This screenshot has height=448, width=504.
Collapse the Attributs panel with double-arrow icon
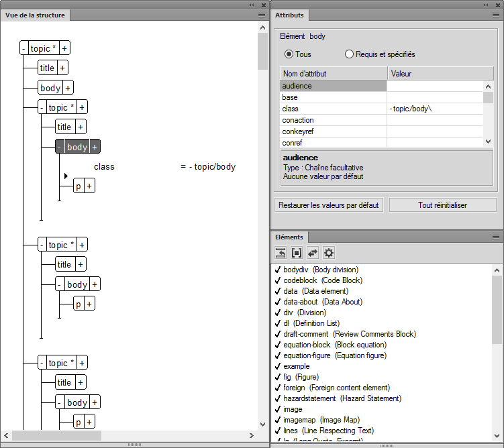coord(485,4)
